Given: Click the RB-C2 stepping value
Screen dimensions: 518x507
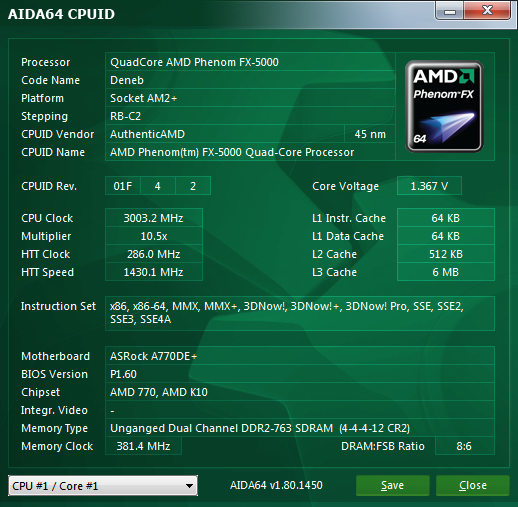Looking at the screenshot, I should pyautogui.click(x=126, y=116).
